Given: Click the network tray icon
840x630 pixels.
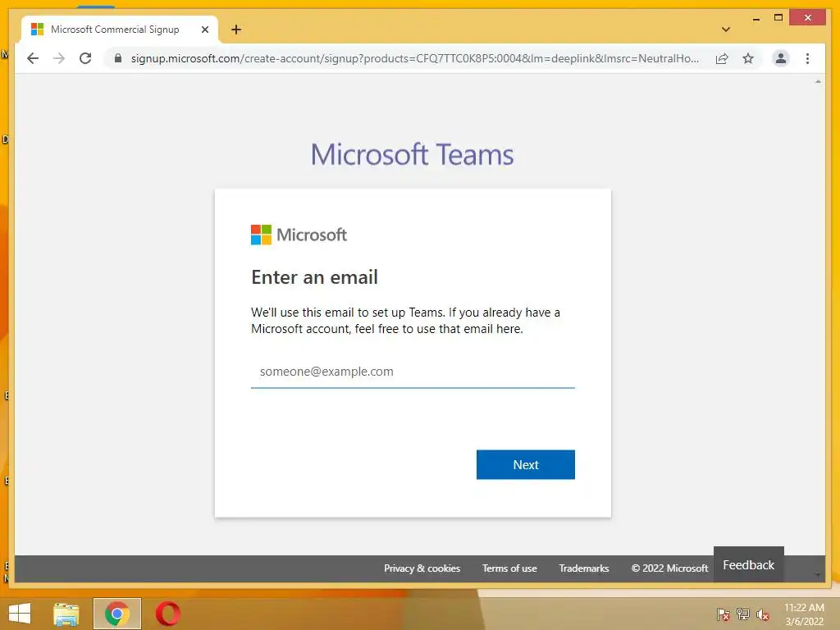Looking at the screenshot, I should (743, 614).
